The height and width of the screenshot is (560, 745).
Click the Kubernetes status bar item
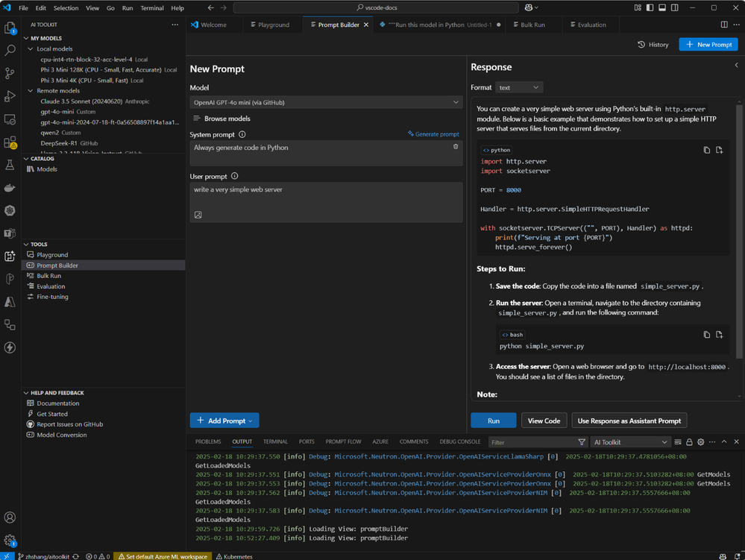click(234, 556)
